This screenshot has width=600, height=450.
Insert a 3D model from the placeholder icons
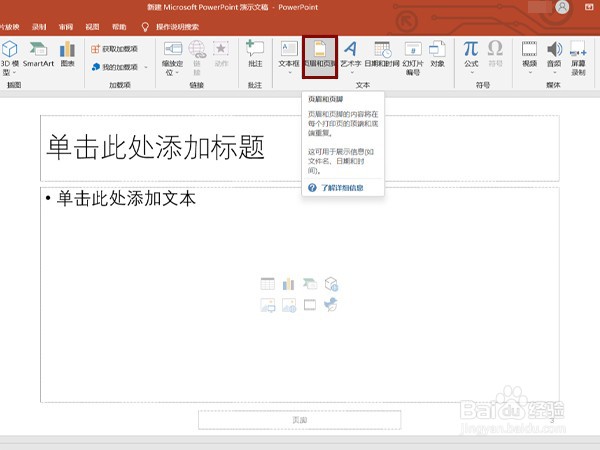tap(331, 284)
